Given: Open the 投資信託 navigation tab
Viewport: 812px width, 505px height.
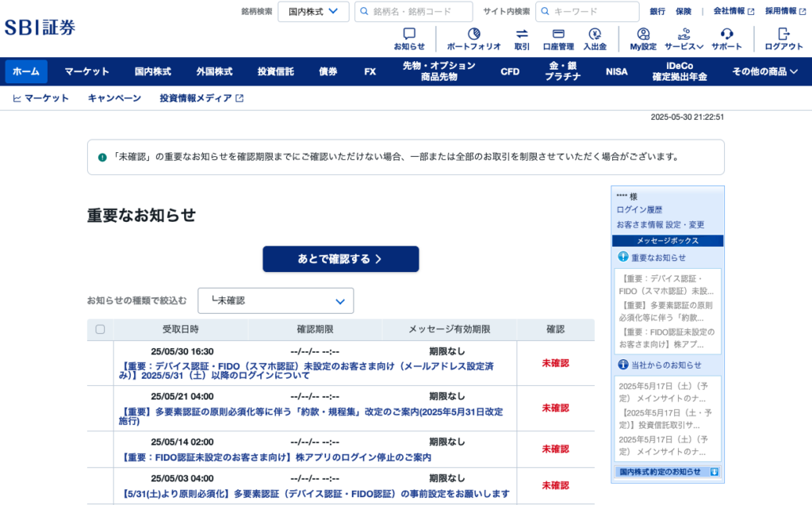Looking at the screenshot, I should [x=276, y=71].
